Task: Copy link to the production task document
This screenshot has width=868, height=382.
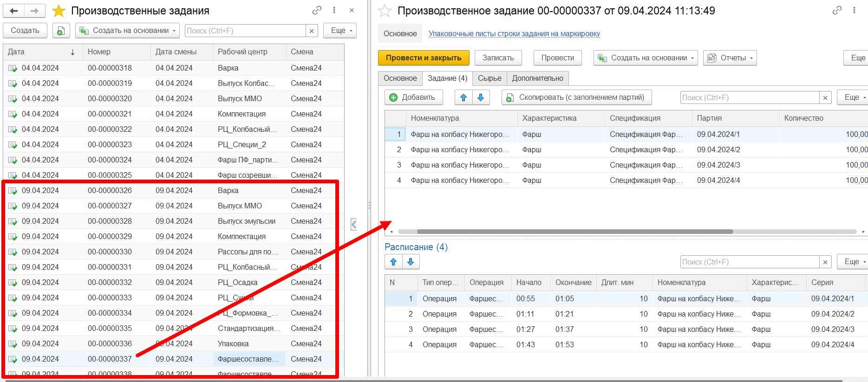Action: (x=837, y=10)
